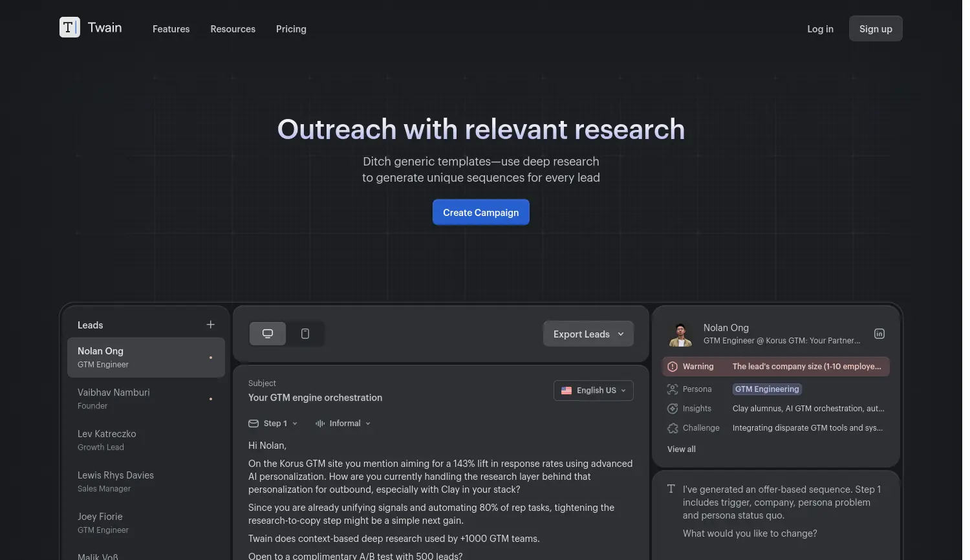Open the English US language dropdown

click(593, 391)
